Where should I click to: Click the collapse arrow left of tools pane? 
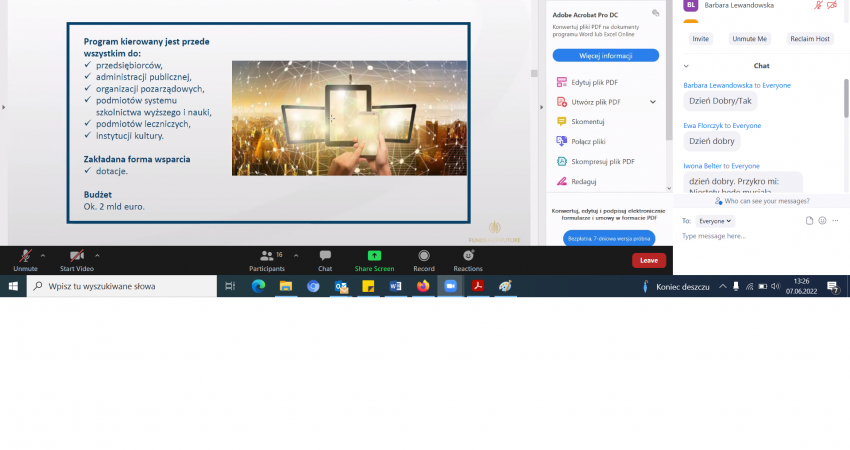coord(542,107)
